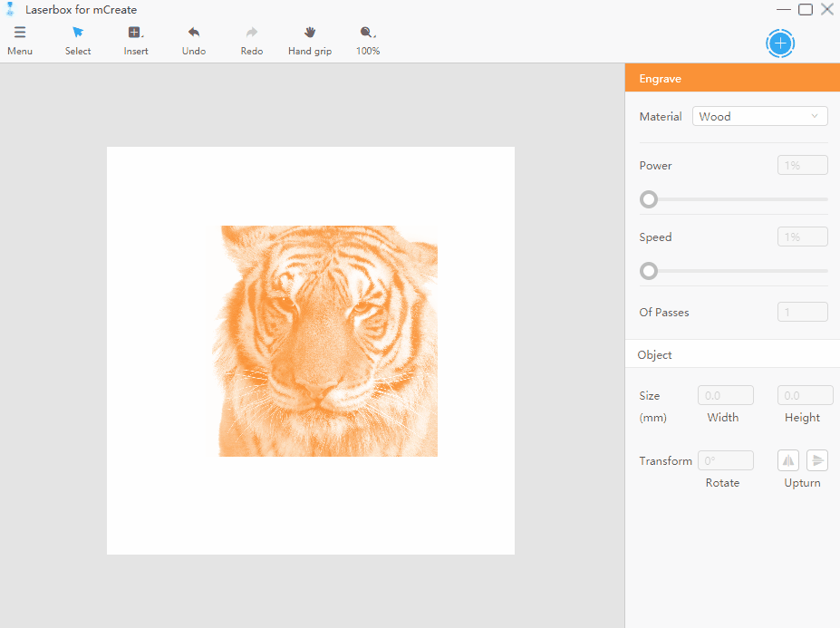The width and height of the screenshot is (840, 628).
Task: Click the Power percentage field
Action: pos(803,165)
